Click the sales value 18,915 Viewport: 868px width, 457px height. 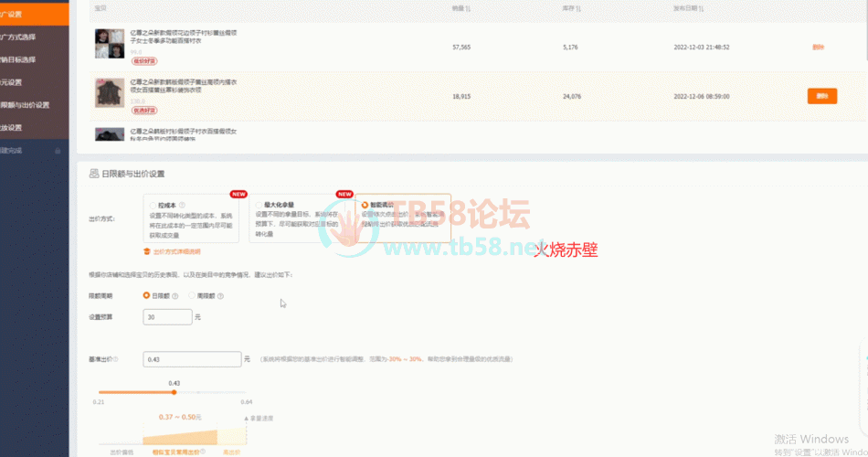click(x=461, y=96)
